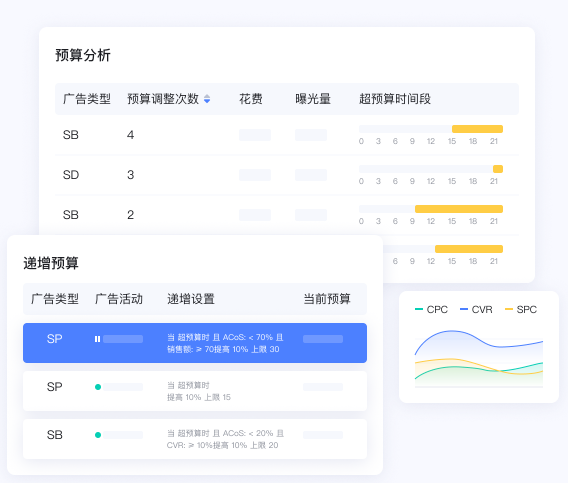Click SP label in the blue row
The image size is (568, 483).
click(55, 339)
